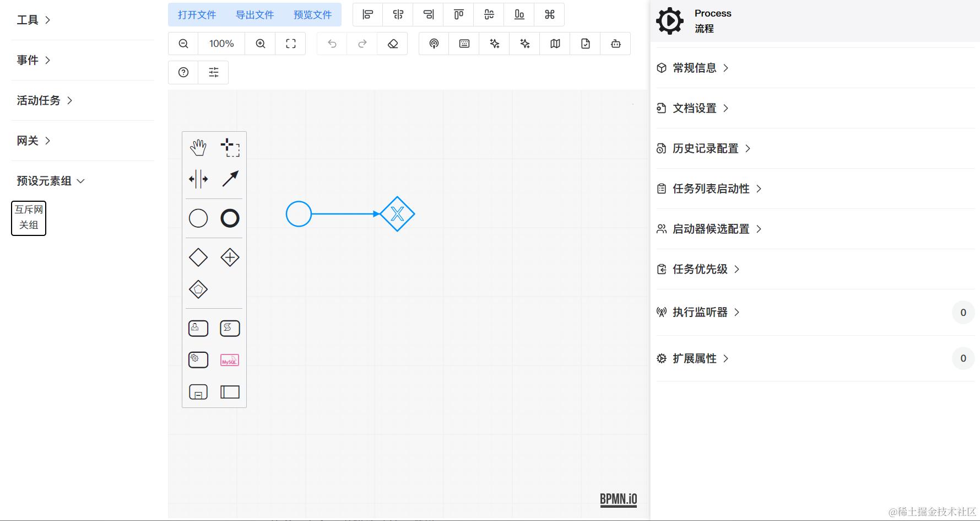The height and width of the screenshot is (521, 980).
Task: Create a collapsed subprocess from palette
Action: (x=198, y=392)
